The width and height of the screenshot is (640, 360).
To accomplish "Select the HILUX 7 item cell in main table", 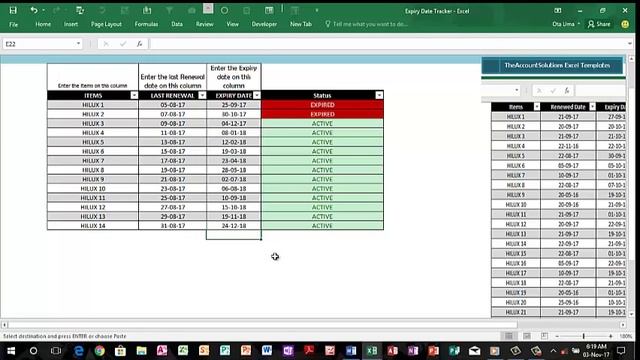I will coord(93,161).
